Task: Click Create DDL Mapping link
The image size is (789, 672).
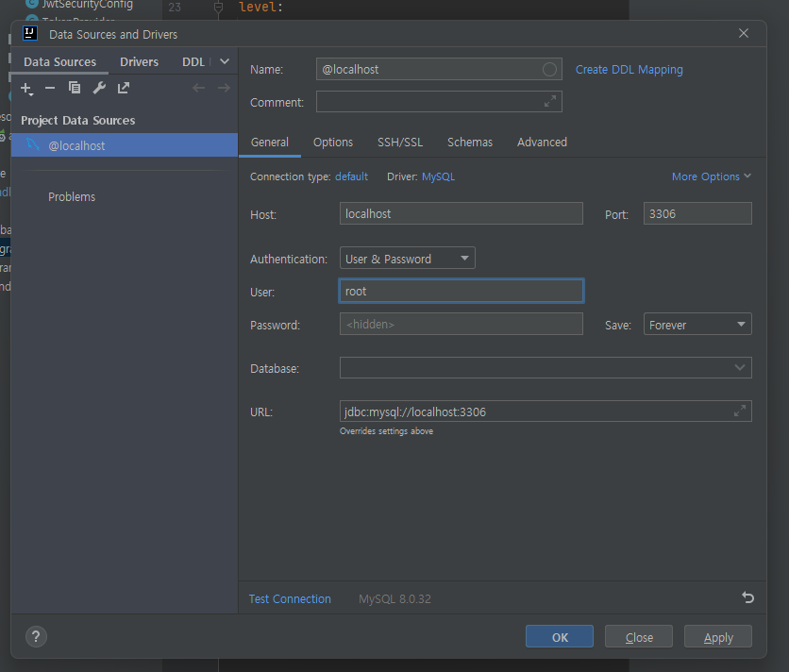Action: pos(629,70)
